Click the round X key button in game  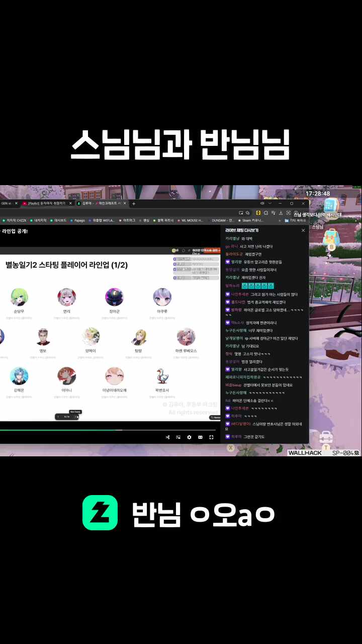(x=231, y=447)
